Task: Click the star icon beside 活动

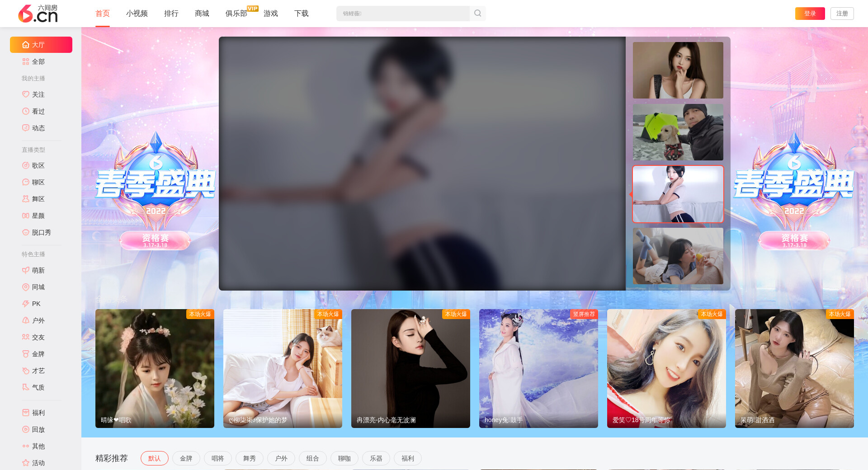Action: point(26,463)
